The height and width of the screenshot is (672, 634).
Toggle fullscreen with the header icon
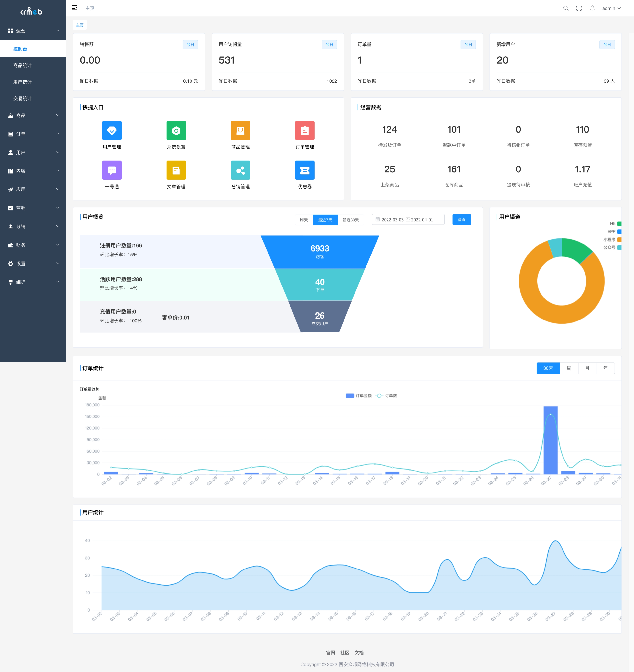(x=579, y=8)
